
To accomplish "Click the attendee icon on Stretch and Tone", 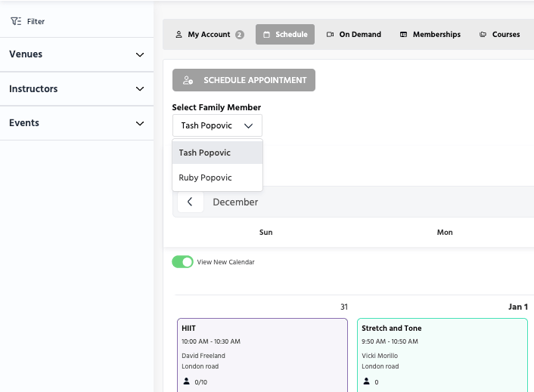I will pos(366,381).
